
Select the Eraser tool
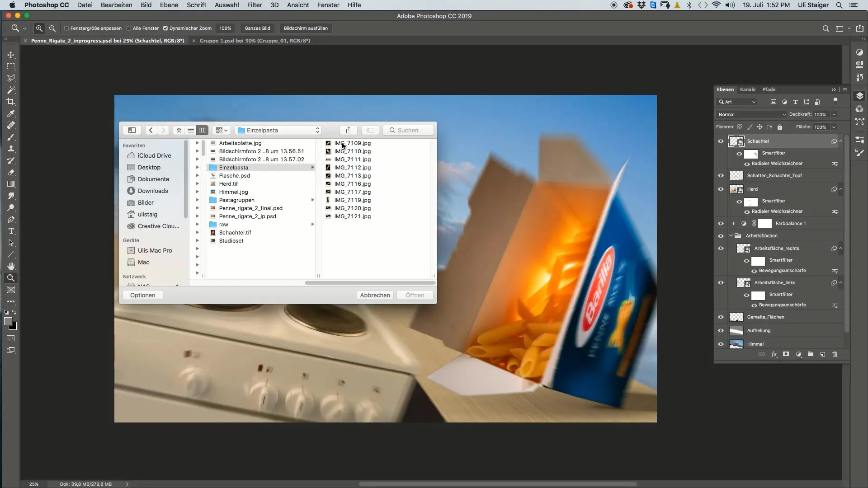click(x=11, y=172)
